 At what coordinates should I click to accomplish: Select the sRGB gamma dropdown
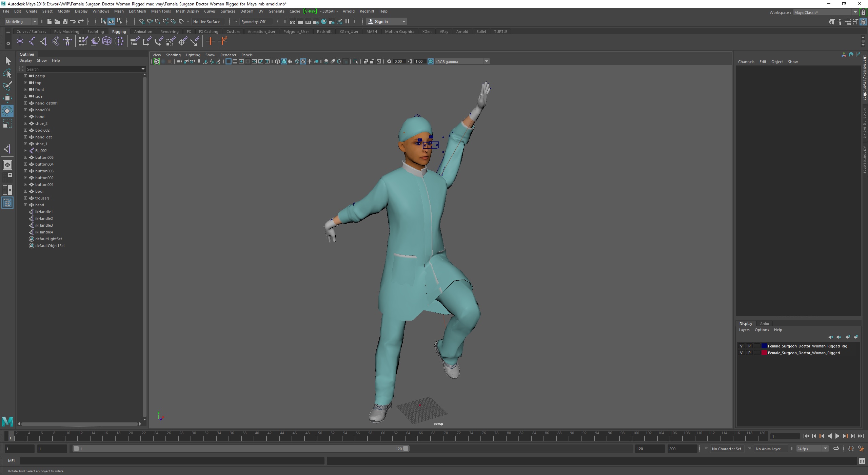(461, 61)
